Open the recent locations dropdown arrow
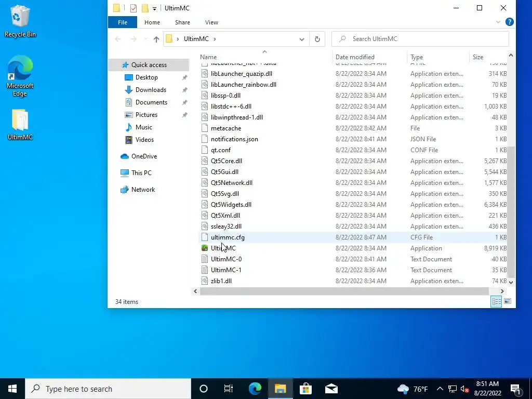Screen dimensions: 532x399 click(x=145, y=39)
